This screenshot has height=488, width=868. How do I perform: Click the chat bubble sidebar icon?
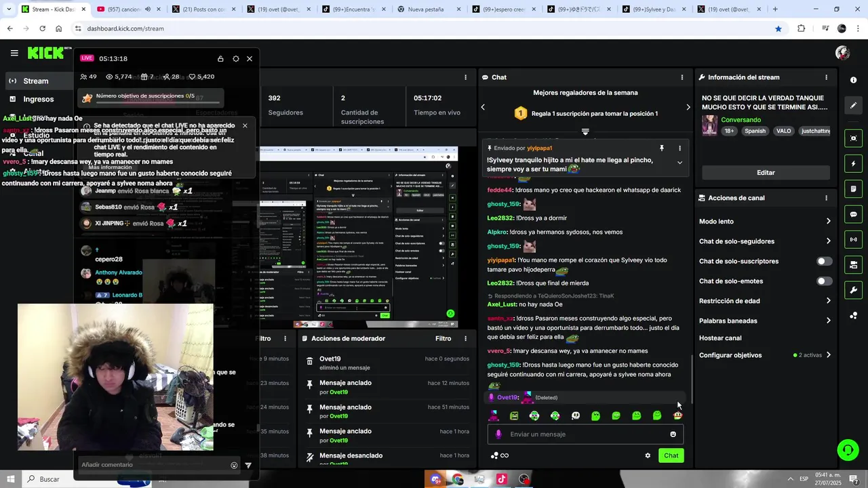click(853, 214)
